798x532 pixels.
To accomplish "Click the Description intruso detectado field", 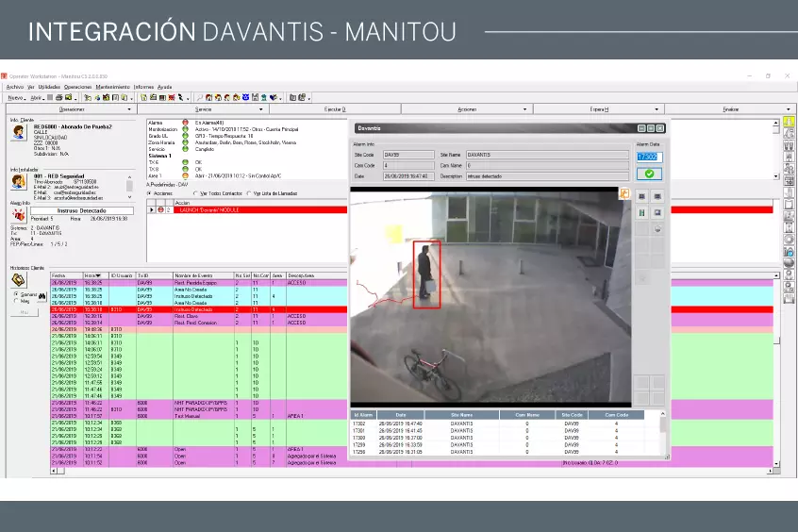I will pos(547,176).
